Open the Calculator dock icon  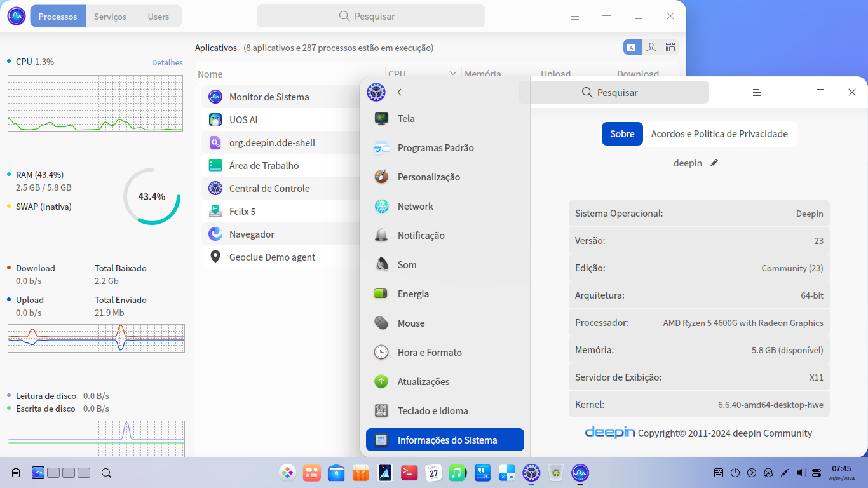click(507, 473)
